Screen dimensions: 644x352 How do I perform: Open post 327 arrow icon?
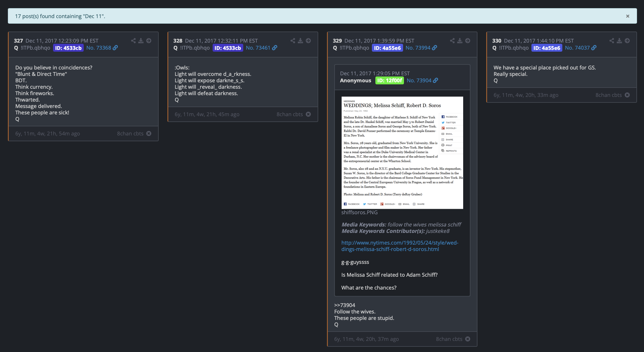[149, 41]
